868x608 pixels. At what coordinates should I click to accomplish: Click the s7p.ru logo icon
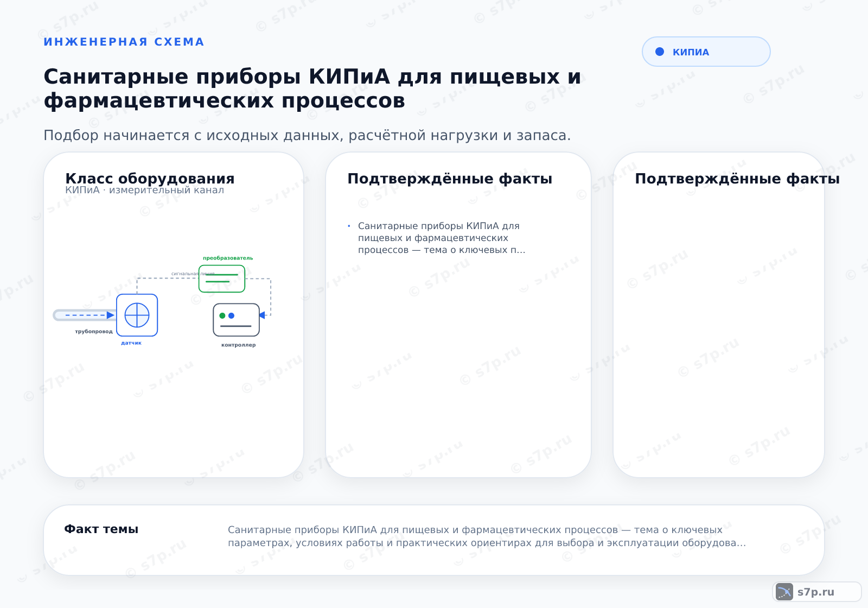point(784,592)
